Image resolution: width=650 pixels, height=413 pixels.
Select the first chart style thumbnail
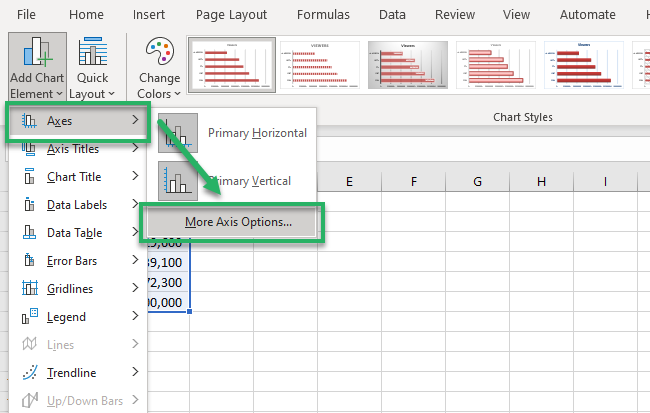point(231,68)
